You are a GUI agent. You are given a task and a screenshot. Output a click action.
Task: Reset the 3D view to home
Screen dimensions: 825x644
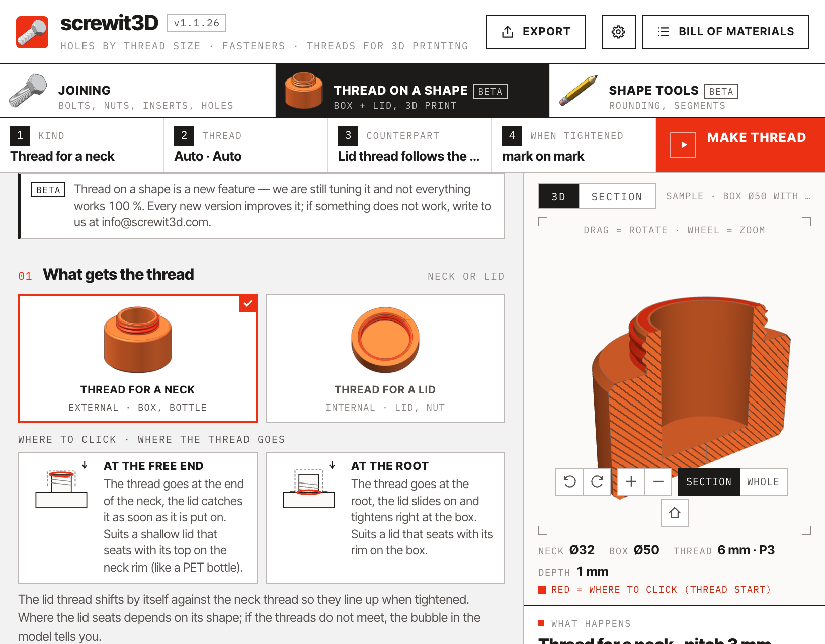click(675, 513)
